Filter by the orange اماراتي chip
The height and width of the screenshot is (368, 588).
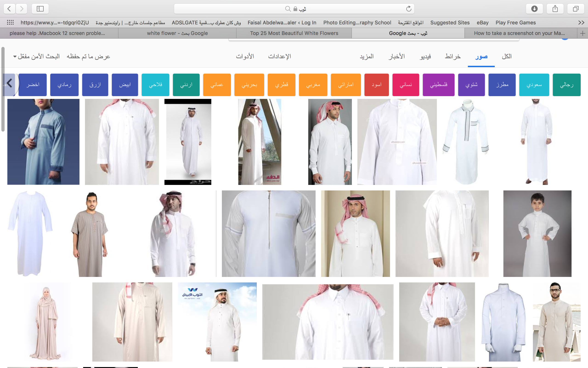(346, 85)
